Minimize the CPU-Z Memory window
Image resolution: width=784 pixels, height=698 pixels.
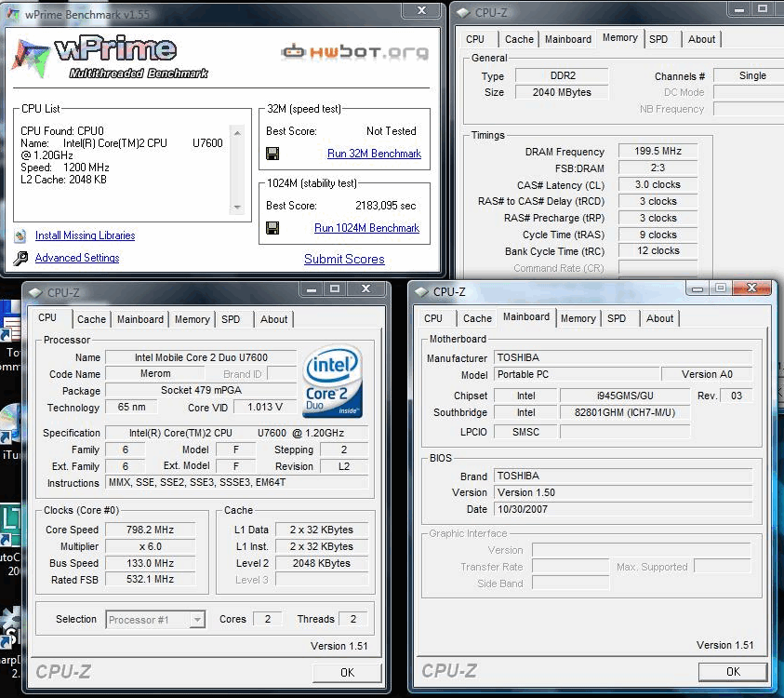click(x=739, y=9)
